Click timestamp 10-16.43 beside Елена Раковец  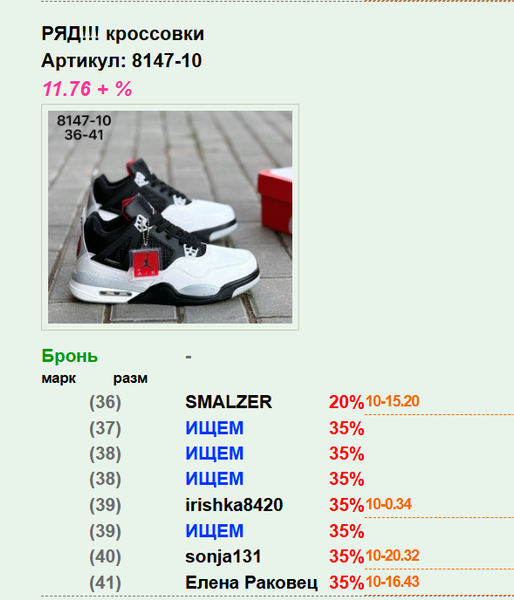pos(392,582)
